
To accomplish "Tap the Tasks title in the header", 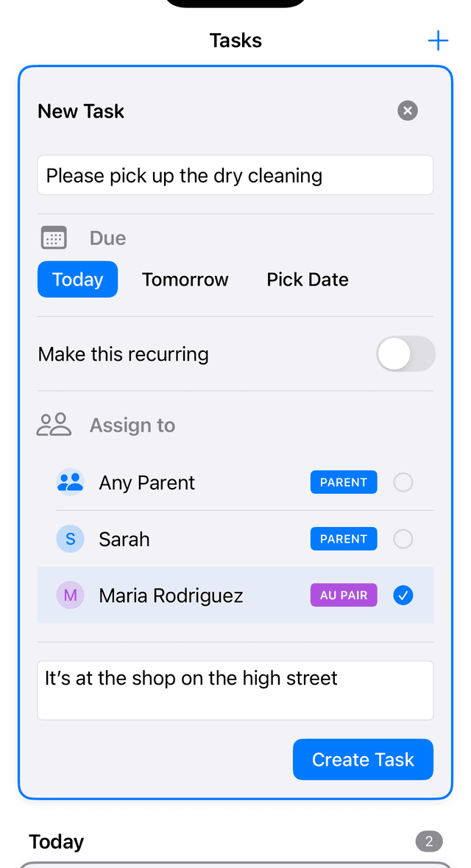I will pos(235,40).
